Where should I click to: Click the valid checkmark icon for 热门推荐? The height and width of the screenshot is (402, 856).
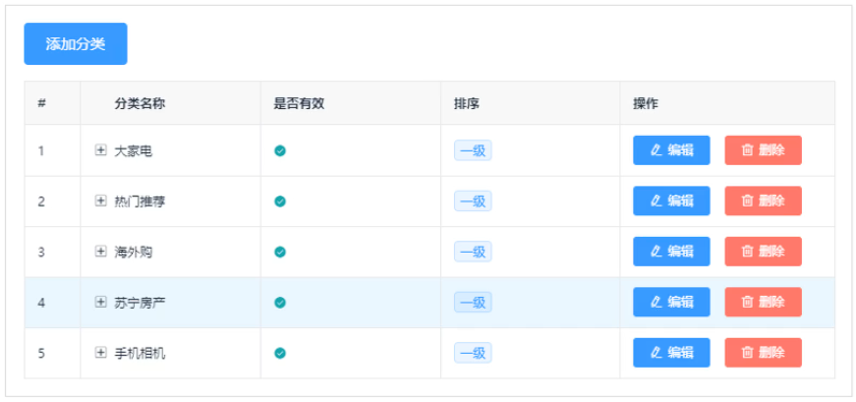(x=280, y=202)
